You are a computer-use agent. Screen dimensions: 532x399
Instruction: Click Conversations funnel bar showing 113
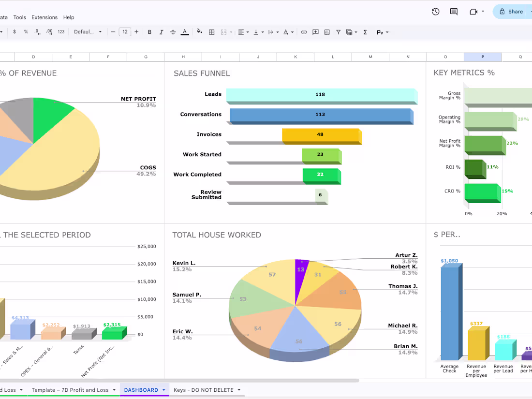coord(322,116)
